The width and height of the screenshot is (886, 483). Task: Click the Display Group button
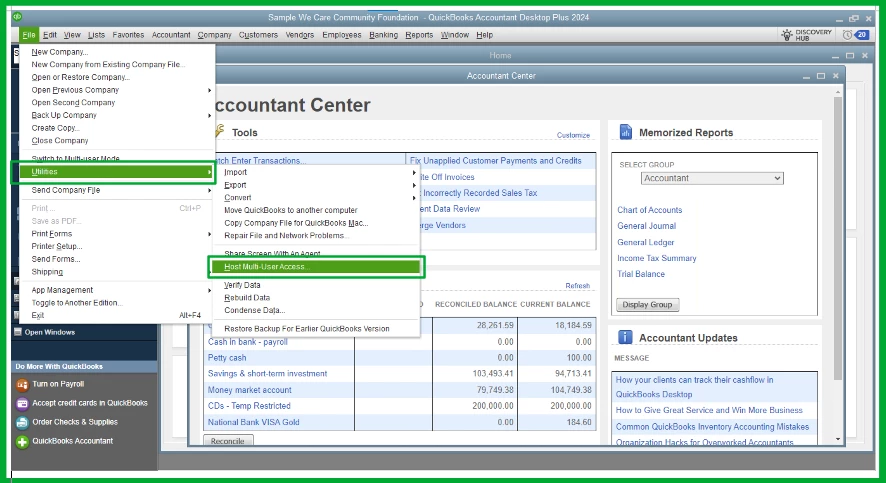coord(648,304)
